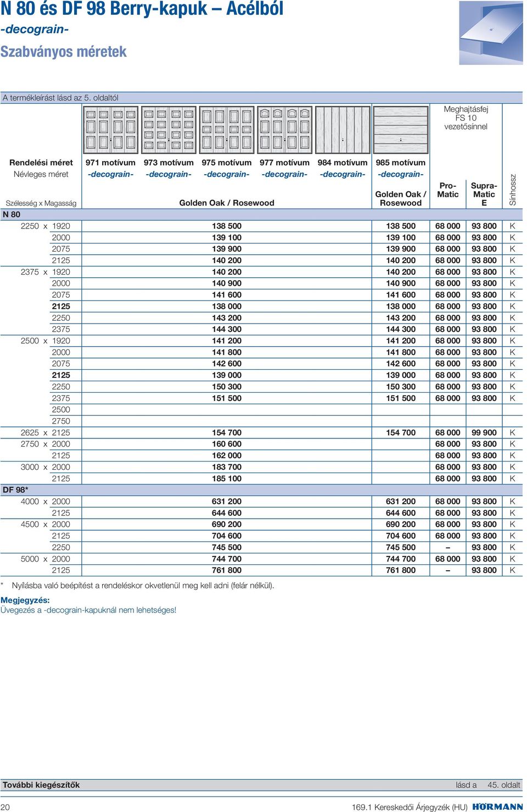The image size is (527, 812).
Task: Click the 985 motívum door thumbnail
Action: point(401,130)
